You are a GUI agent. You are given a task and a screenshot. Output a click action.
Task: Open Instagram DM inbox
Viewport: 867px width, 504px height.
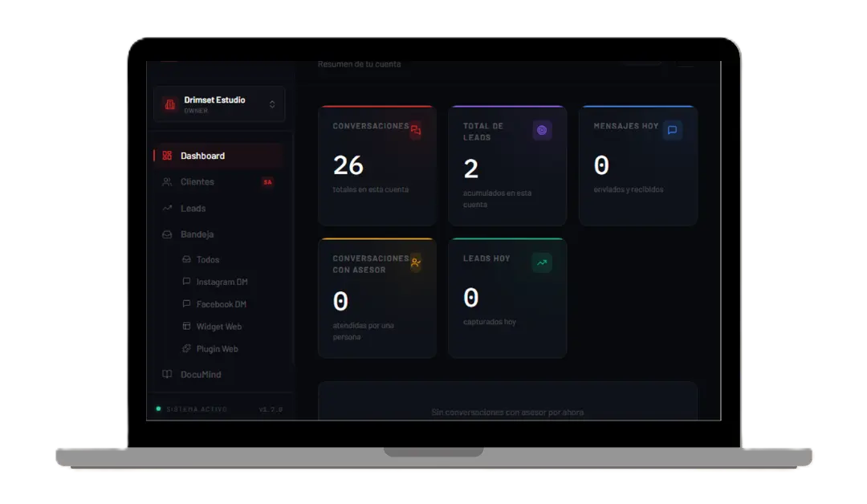click(x=222, y=282)
